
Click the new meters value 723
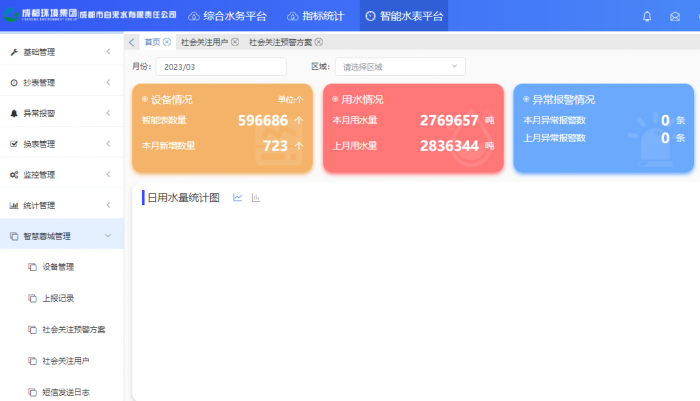point(275,146)
